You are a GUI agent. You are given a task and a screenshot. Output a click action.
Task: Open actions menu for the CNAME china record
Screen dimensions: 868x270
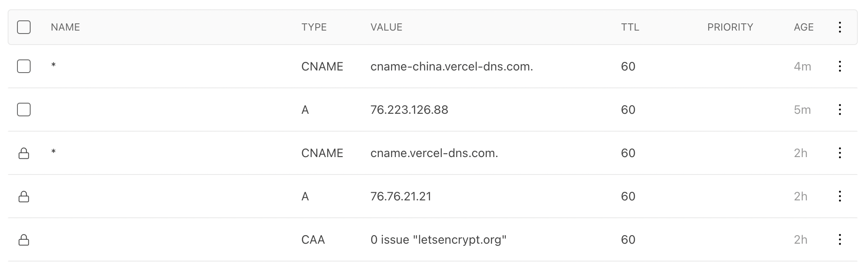click(840, 66)
